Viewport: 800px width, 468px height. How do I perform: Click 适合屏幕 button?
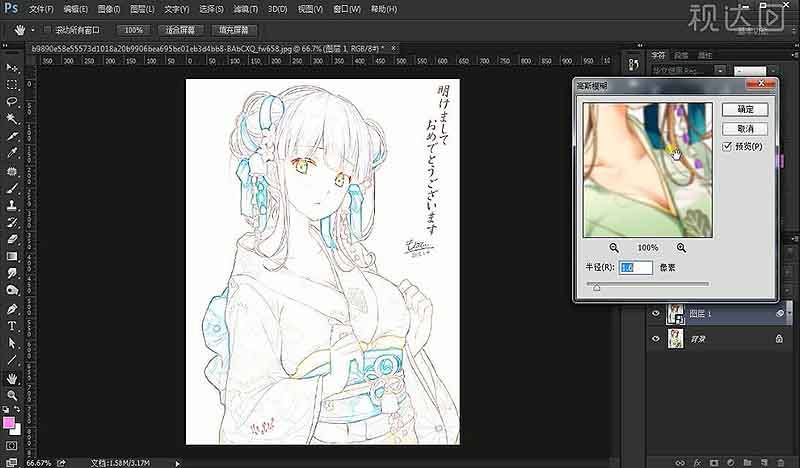point(180,30)
